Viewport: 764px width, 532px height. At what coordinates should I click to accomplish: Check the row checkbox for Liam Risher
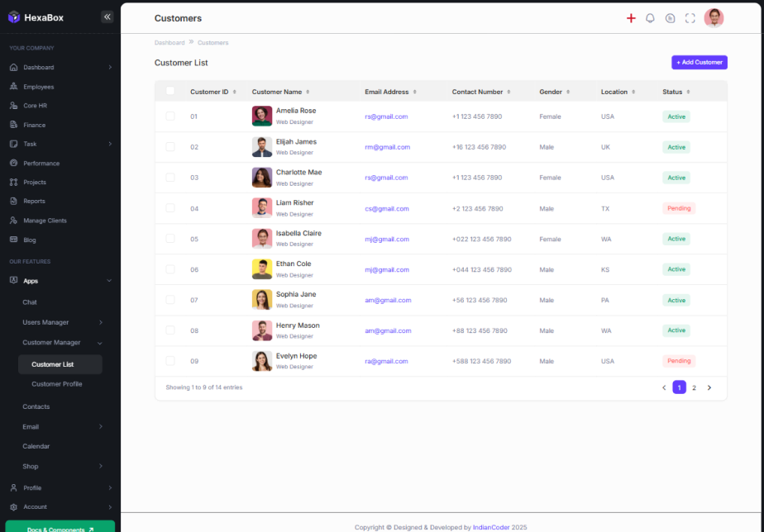(x=170, y=208)
